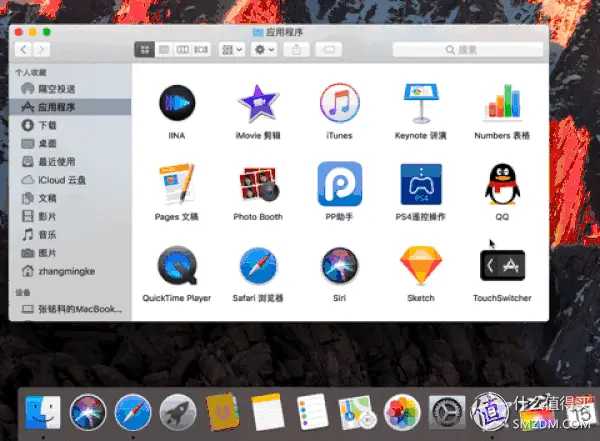Click the Safari compass icon in Finder
Viewport: 600px width, 441px height.
[x=258, y=265]
